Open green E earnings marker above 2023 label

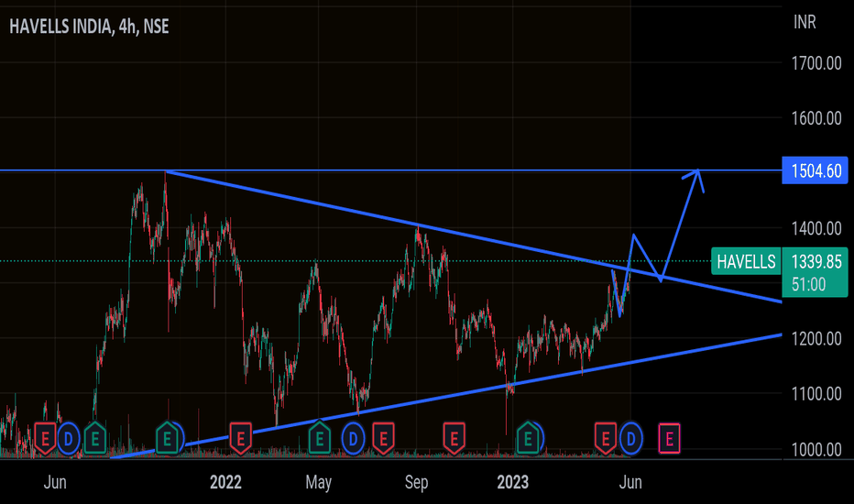[527, 438]
